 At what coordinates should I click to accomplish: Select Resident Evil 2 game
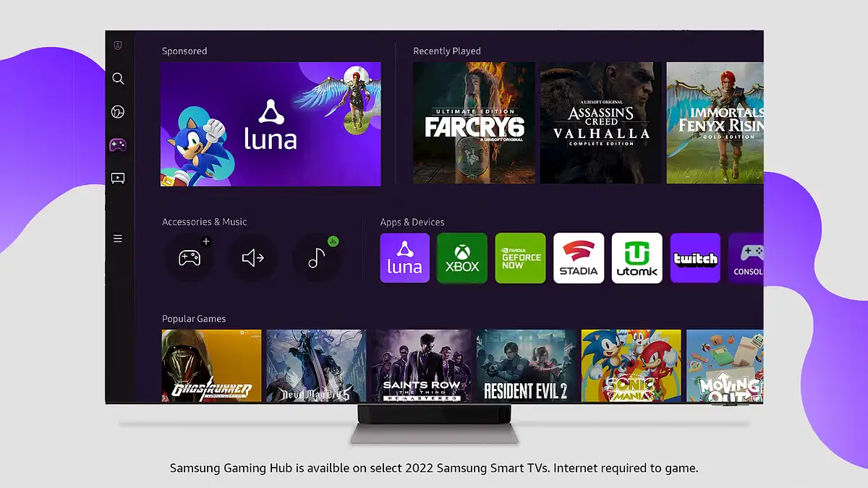tap(526, 365)
